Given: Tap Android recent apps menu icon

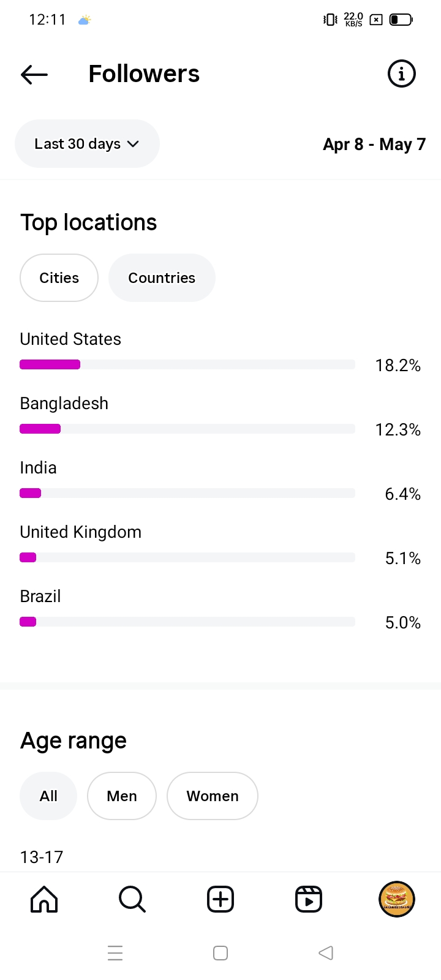Looking at the screenshot, I should pos(115,953).
